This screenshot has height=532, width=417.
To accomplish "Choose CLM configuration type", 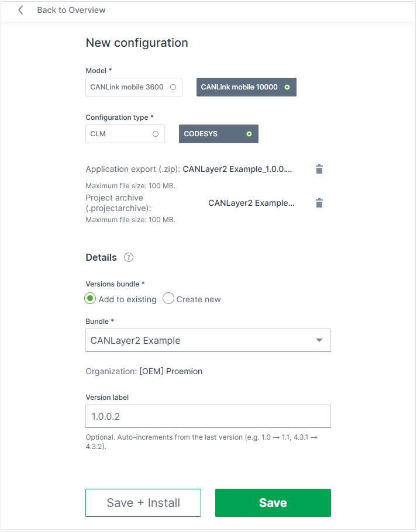I will tap(125, 134).
